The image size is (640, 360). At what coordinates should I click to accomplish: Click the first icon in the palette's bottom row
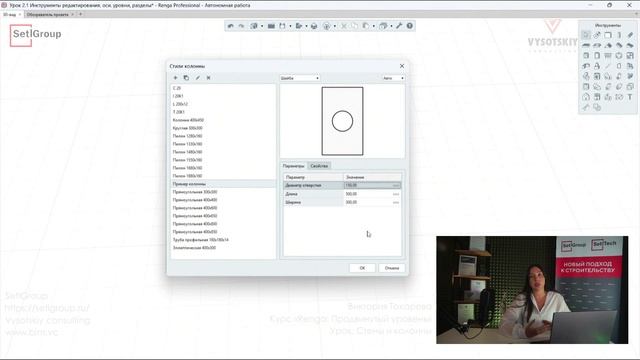[586, 107]
